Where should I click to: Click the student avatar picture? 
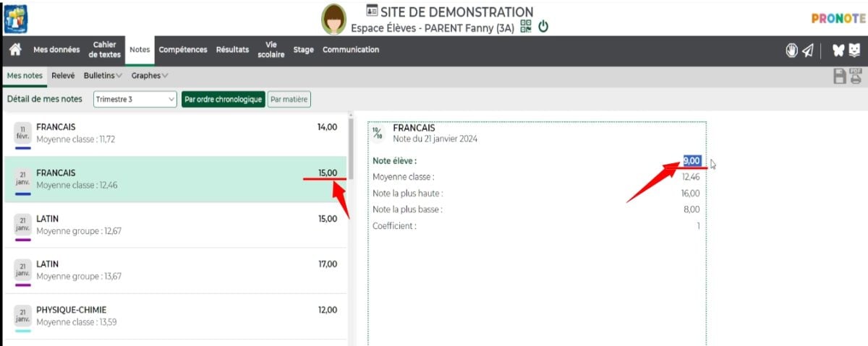point(333,20)
